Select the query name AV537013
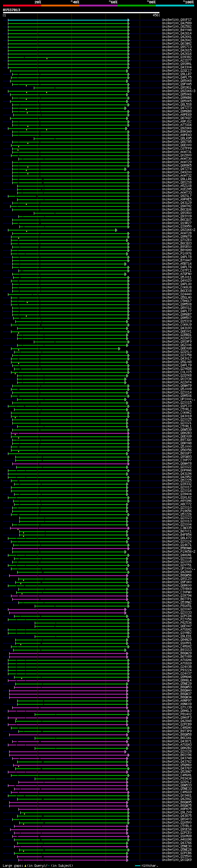The height and width of the screenshot is (868, 197). pos(11,10)
